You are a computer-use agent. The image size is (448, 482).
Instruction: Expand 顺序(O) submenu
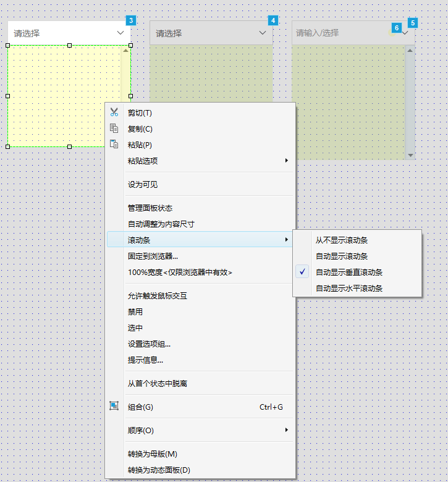[200, 430]
